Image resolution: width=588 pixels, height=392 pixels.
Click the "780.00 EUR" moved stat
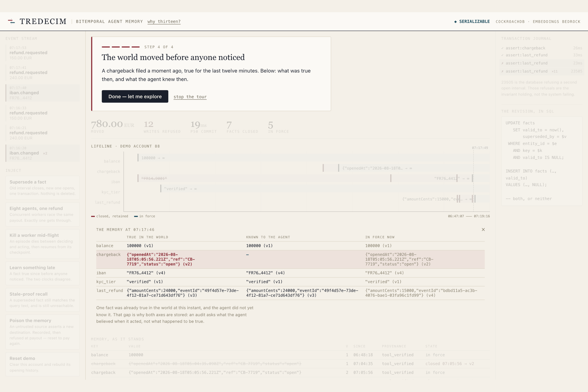pyautogui.click(x=112, y=126)
